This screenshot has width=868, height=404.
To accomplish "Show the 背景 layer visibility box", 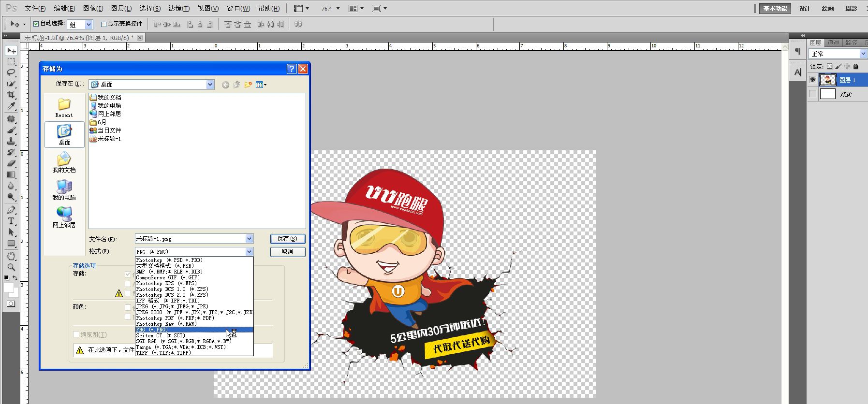I will [x=812, y=94].
